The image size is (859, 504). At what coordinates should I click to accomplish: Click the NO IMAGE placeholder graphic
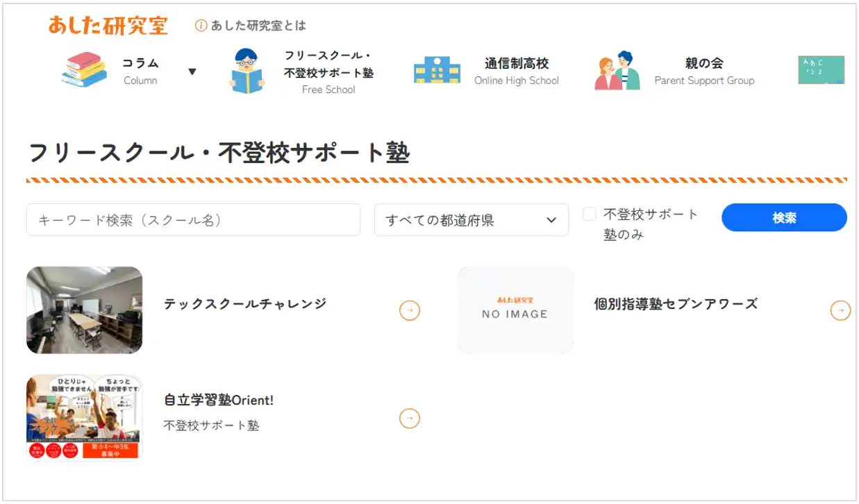514,310
